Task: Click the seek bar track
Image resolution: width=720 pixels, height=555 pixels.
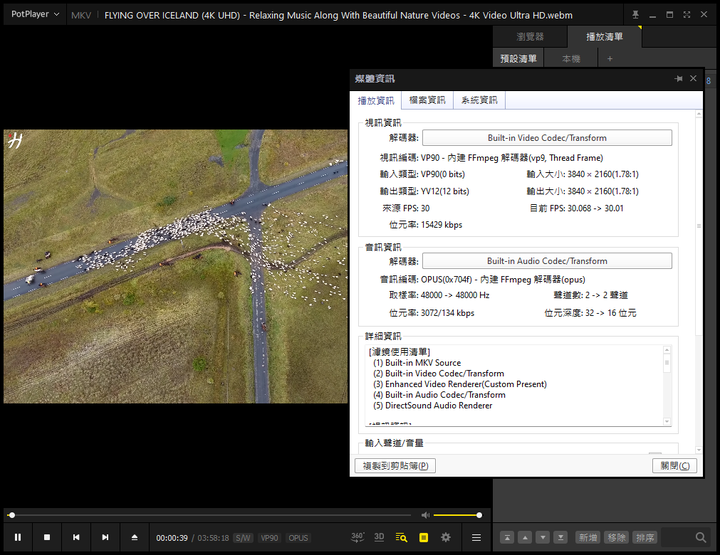Action: pos(209,515)
